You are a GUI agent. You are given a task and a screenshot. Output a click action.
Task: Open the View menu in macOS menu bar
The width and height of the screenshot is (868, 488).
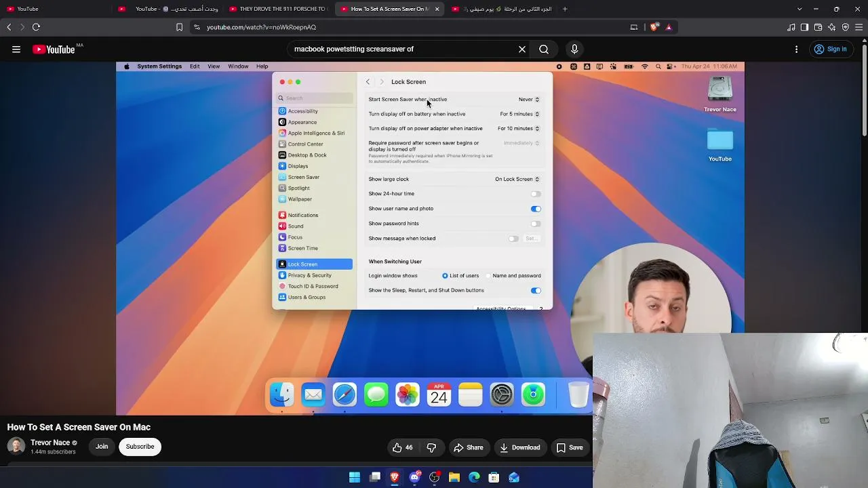point(214,66)
